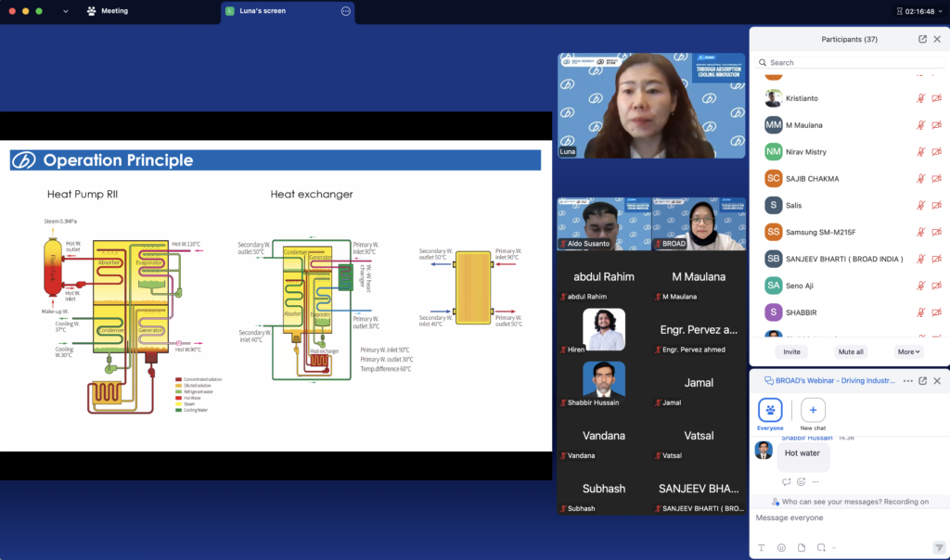Toggle Kristianto's microphone mute icon
The height and width of the screenshot is (560, 950).
click(x=921, y=98)
